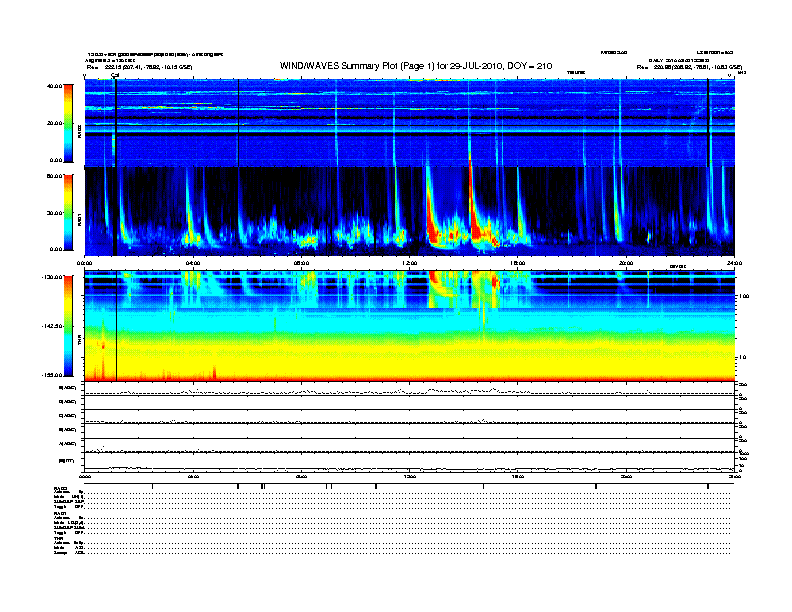Click the 'TNR' heading in the bottom status table
Screen dimensions: 792x612
58,539
